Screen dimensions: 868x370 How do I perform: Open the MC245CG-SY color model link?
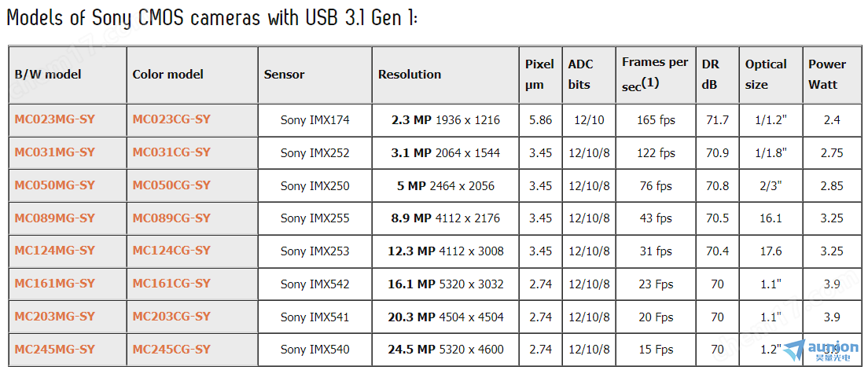coord(171,350)
